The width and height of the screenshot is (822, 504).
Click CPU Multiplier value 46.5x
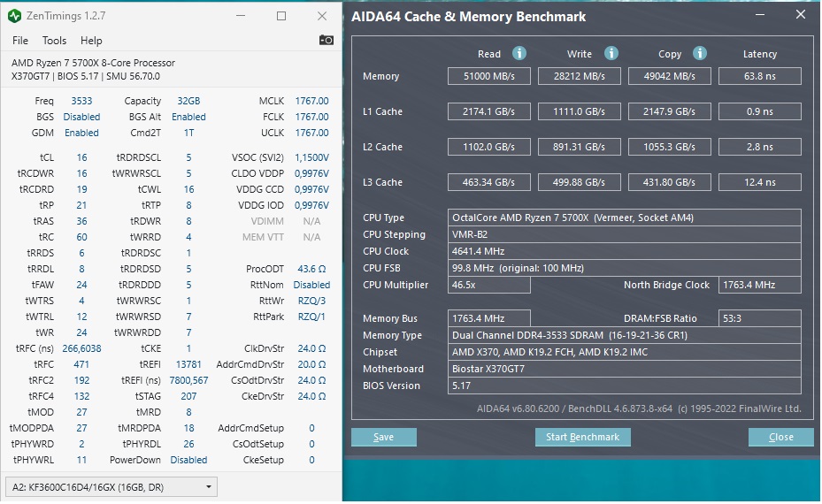pos(489,285)
